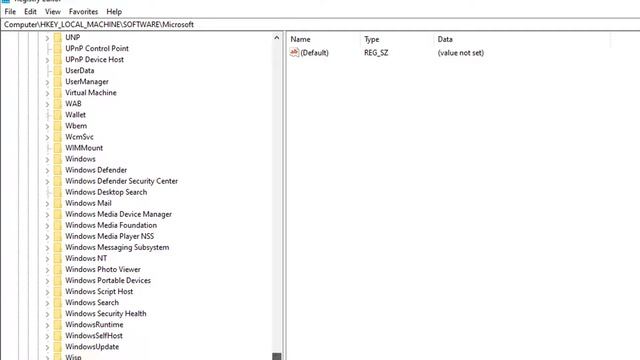Click the REG_SZ type cell
Viewport: 640px width, 360px height.
376,53
